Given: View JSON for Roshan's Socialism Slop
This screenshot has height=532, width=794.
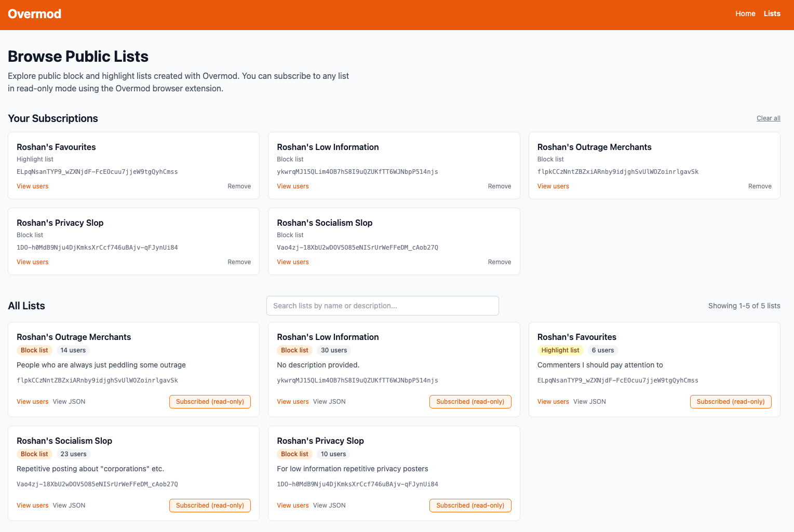Looking at the screenshot, I should pos(69,506).
